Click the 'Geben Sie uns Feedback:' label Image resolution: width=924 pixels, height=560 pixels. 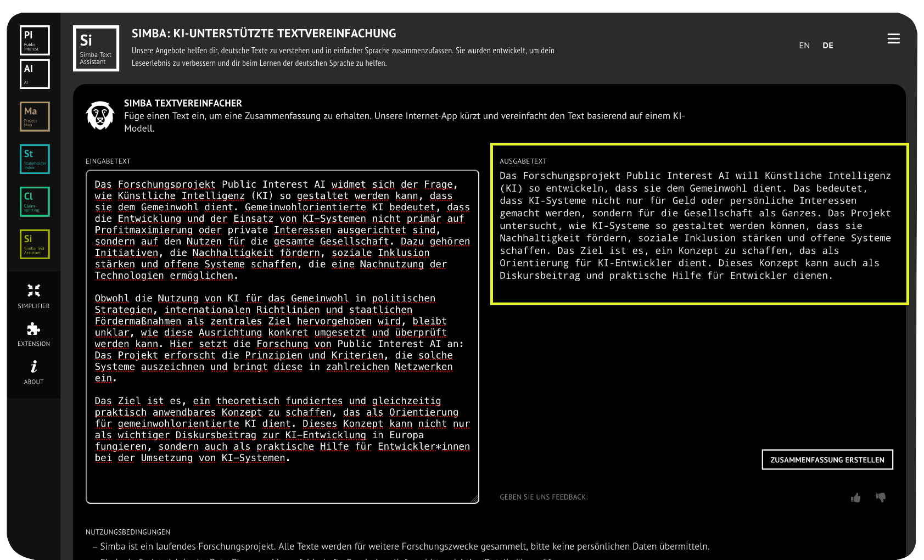click(544, 497)
